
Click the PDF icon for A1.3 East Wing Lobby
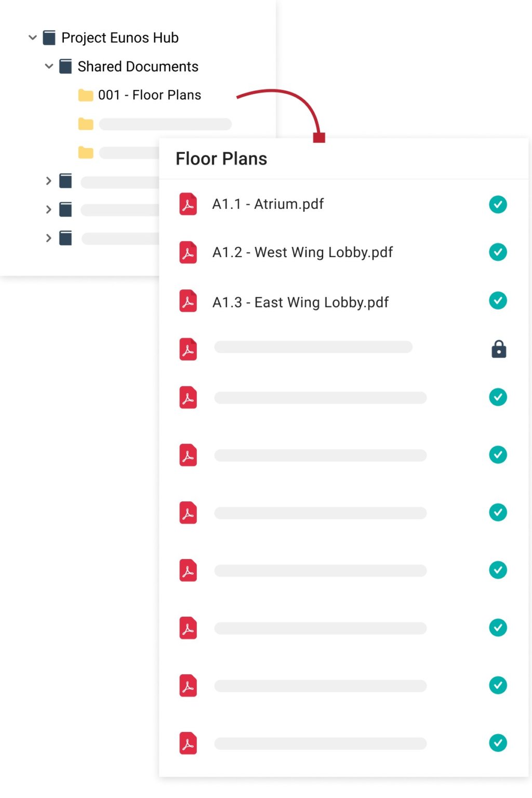tap(188, 301)
